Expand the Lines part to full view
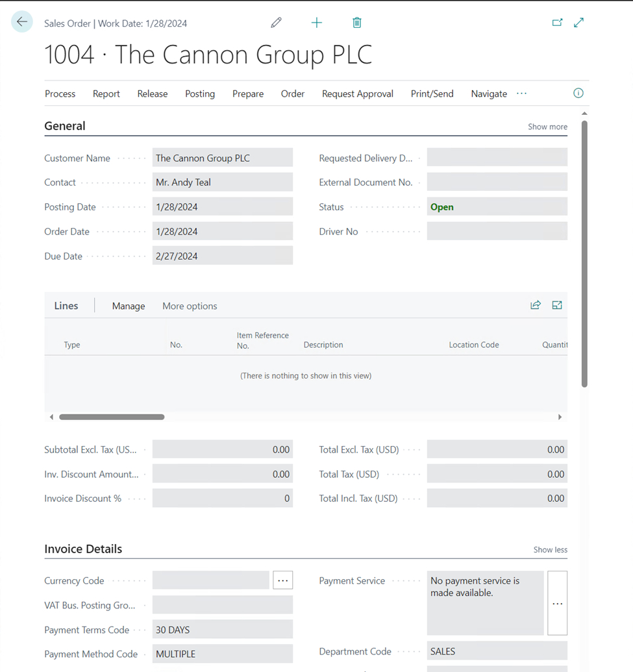 click(557, 305)
